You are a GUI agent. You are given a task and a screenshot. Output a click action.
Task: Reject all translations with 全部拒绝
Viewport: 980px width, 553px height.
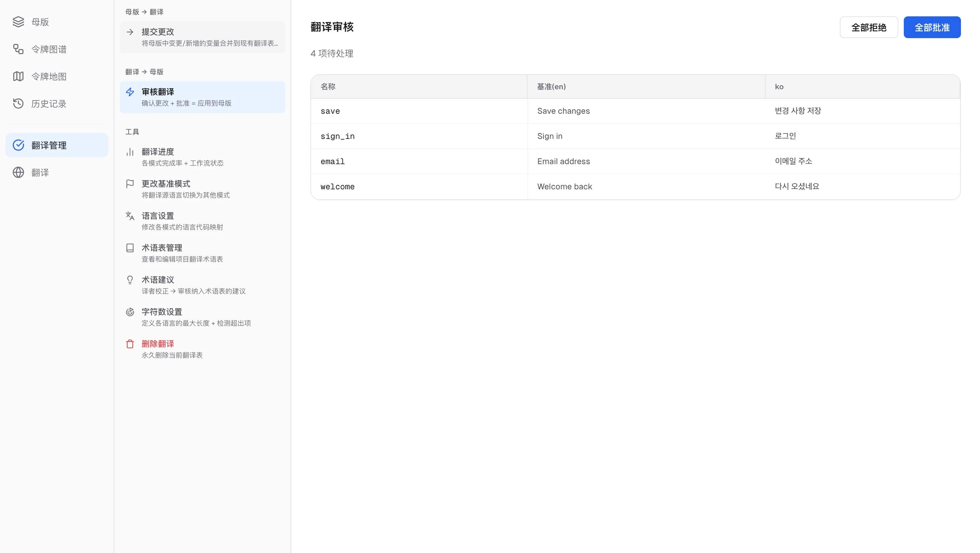[x=868, y=27]
